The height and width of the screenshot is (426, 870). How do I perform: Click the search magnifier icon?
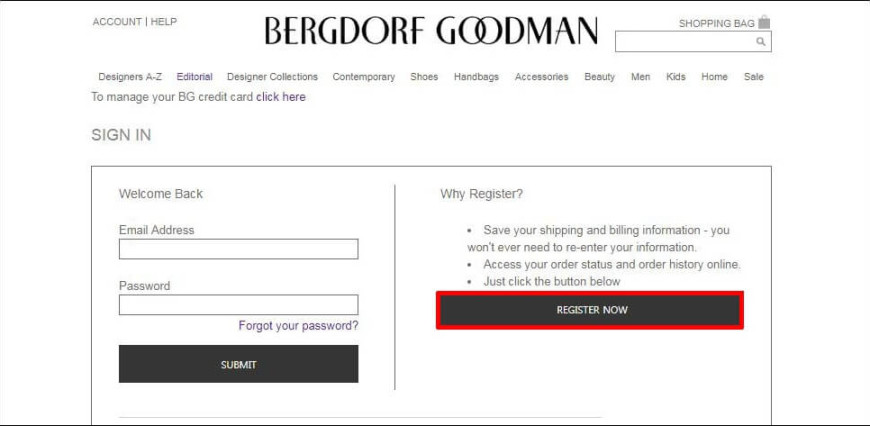tap(761, 42)
